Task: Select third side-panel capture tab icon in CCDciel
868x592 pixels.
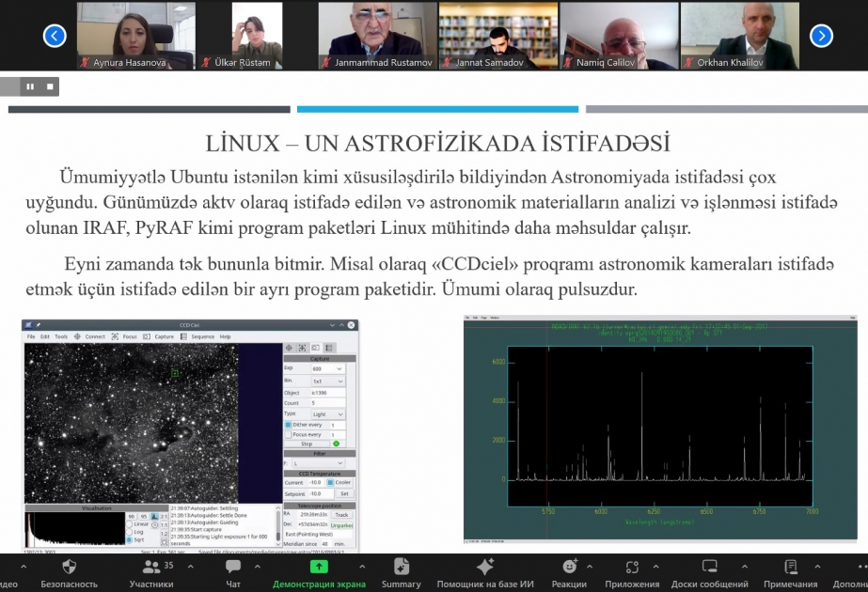Action: tap(316, 348)
